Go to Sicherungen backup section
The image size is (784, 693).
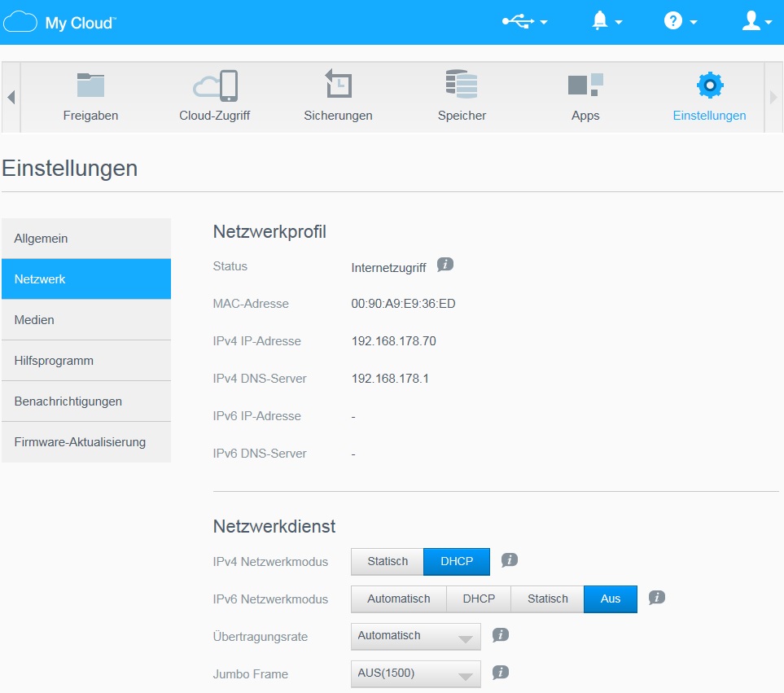tap(338, 97)
